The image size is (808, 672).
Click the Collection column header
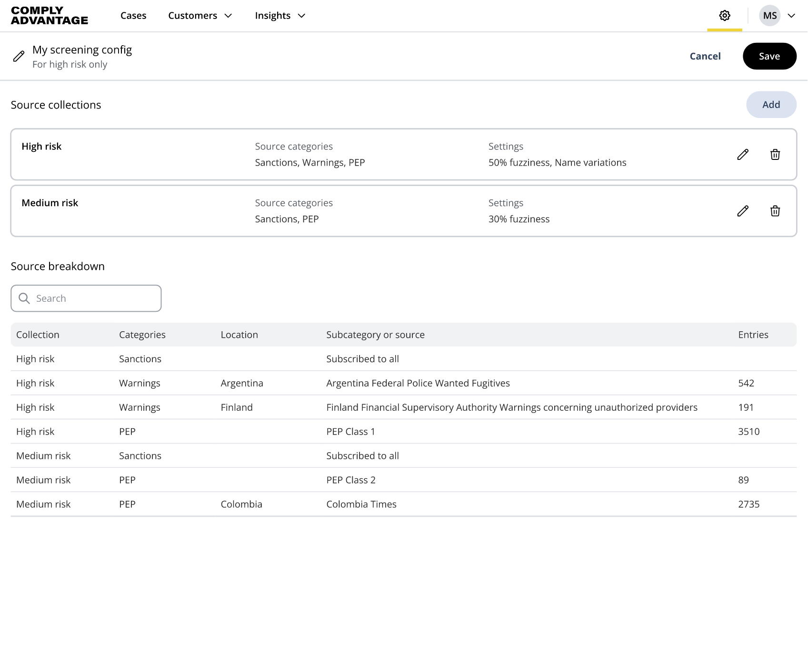38,335
